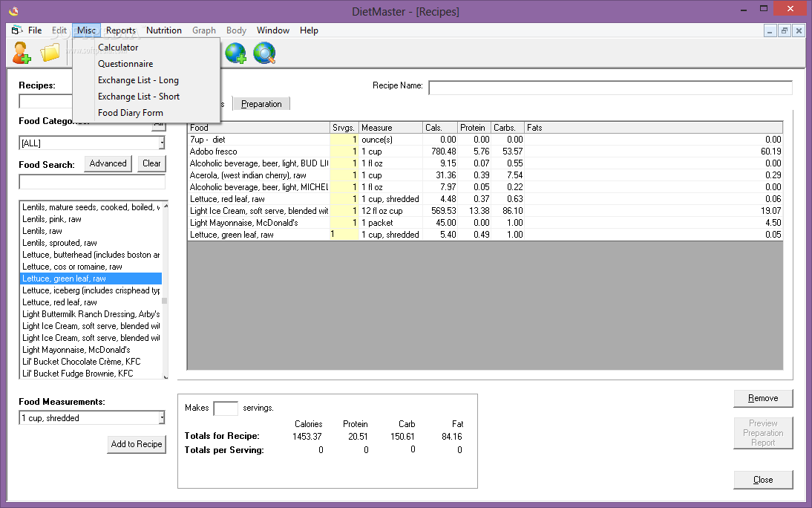Viewport: 812px width, 508px height.
Task: Click the 7up - diet recipe row
Action: (x=485, y=140)
